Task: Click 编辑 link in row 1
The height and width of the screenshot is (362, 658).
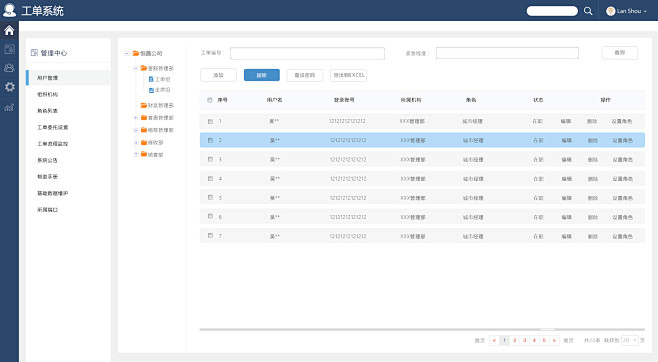Action: point(566,121)
